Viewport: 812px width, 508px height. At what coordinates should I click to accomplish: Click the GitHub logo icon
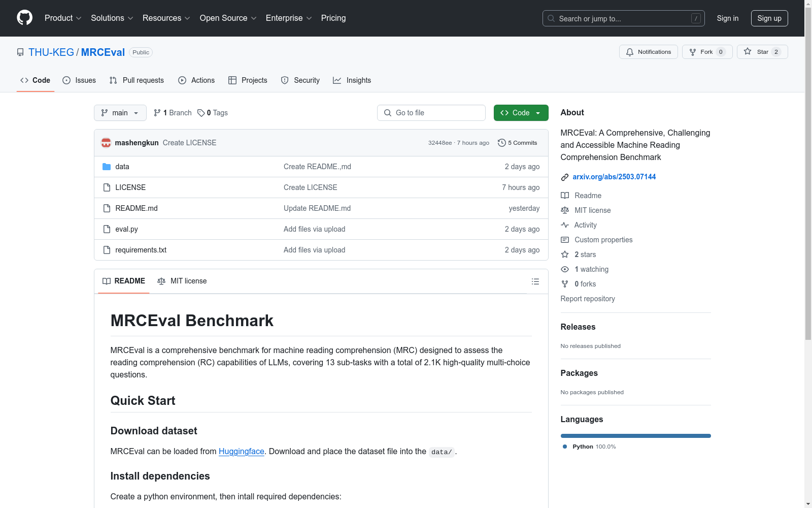[24, 18]
